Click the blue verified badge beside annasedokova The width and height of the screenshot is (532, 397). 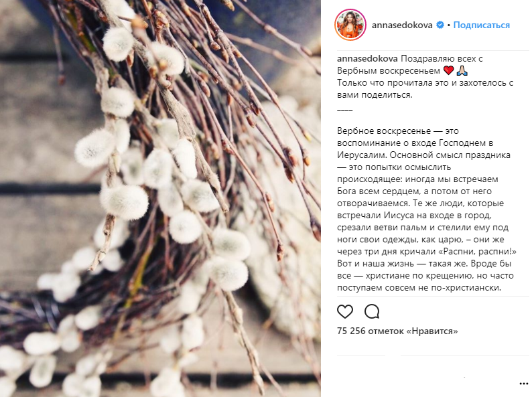click(x=440, y=25)
